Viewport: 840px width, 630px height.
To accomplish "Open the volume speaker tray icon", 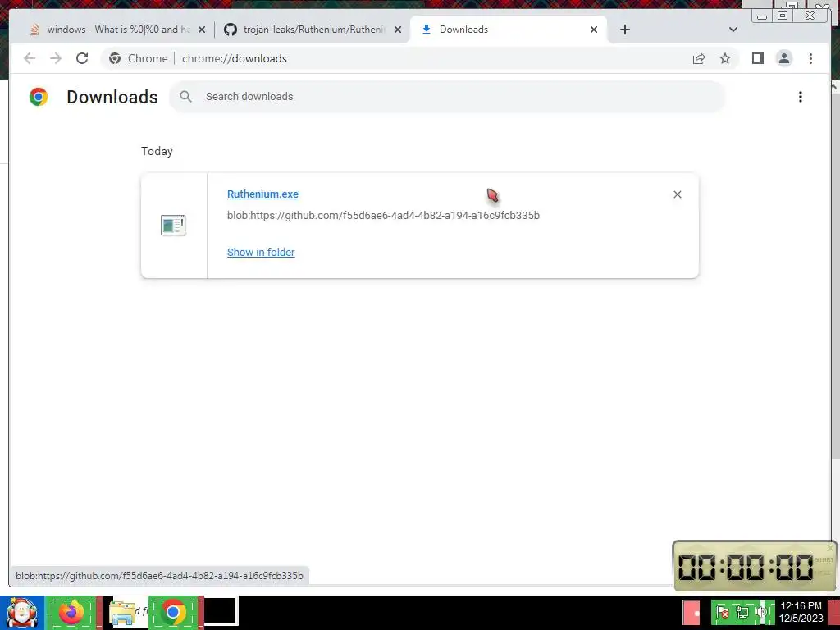I will click(761, 612).
